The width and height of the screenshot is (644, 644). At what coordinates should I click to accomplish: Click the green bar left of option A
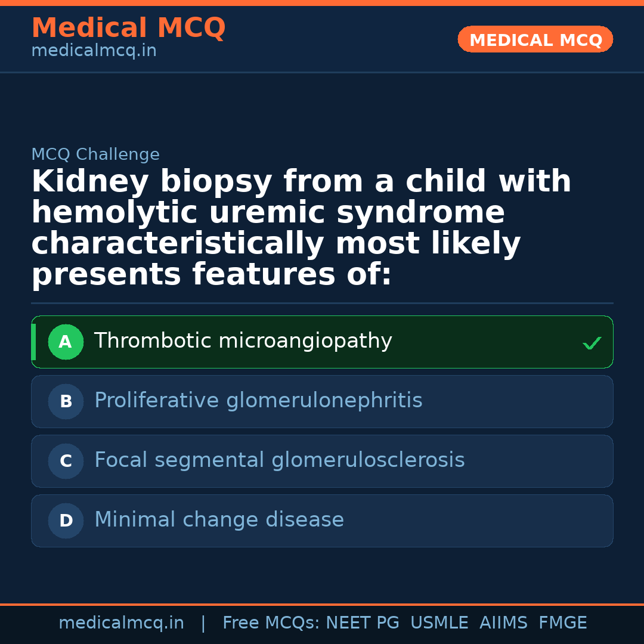[x=33, y=342]
